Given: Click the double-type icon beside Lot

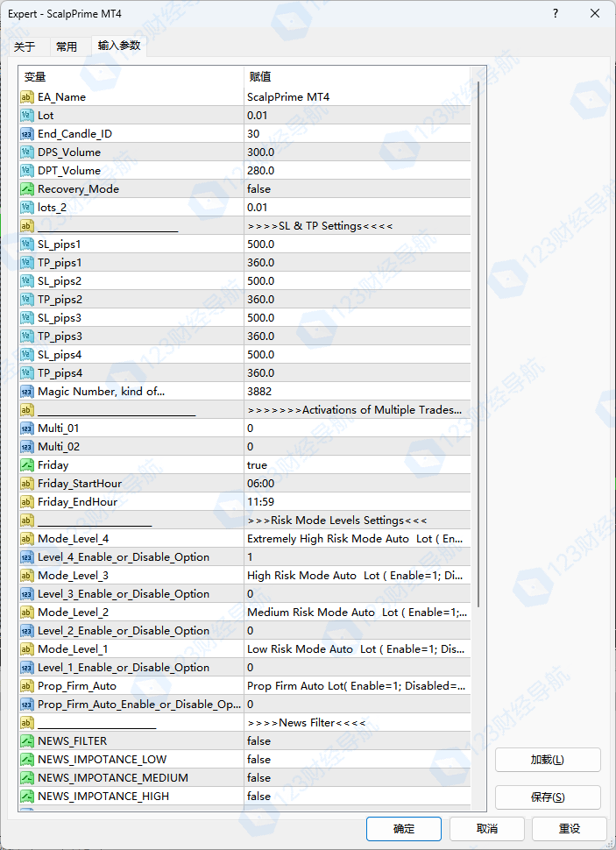Looking at the screenshot, I should pyautogui.click(x=27, y=116).
